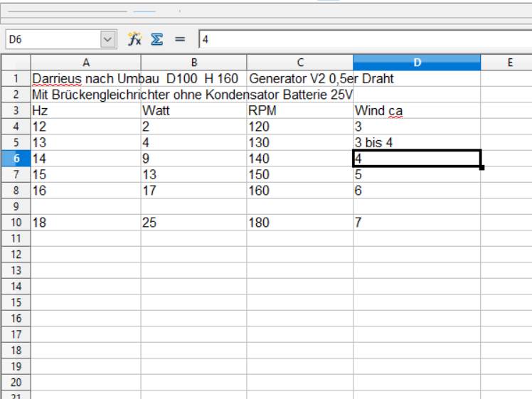The image size is (532, 399).
Task: Select row 3 header
Action: (x=15, y=112)
